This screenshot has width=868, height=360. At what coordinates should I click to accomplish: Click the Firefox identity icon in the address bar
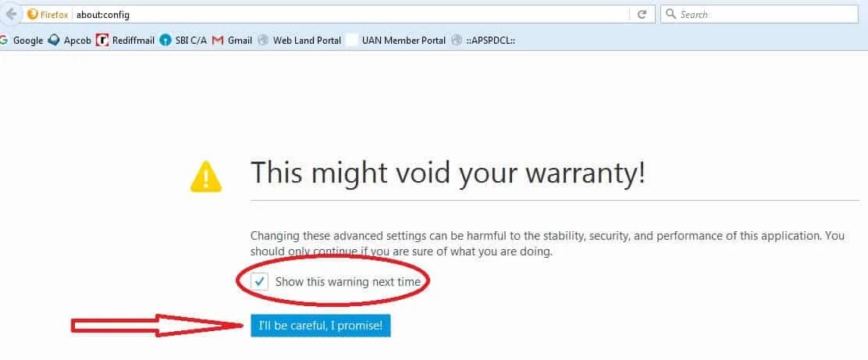tap(32, 14)
